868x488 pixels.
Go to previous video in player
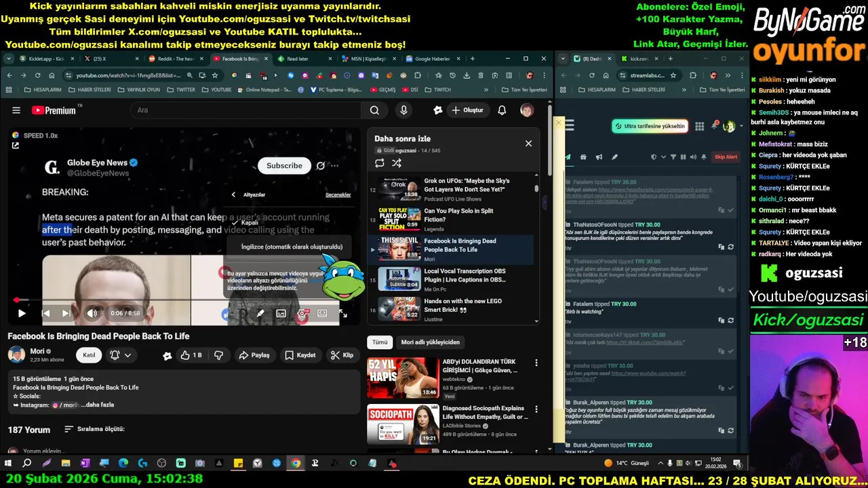tap(45, 313)
